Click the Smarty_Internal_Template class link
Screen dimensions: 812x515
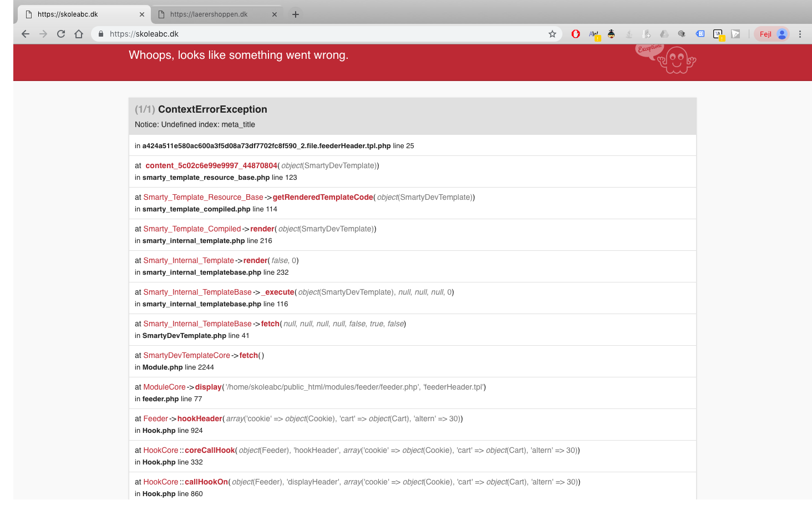click(x=189, y=260)
